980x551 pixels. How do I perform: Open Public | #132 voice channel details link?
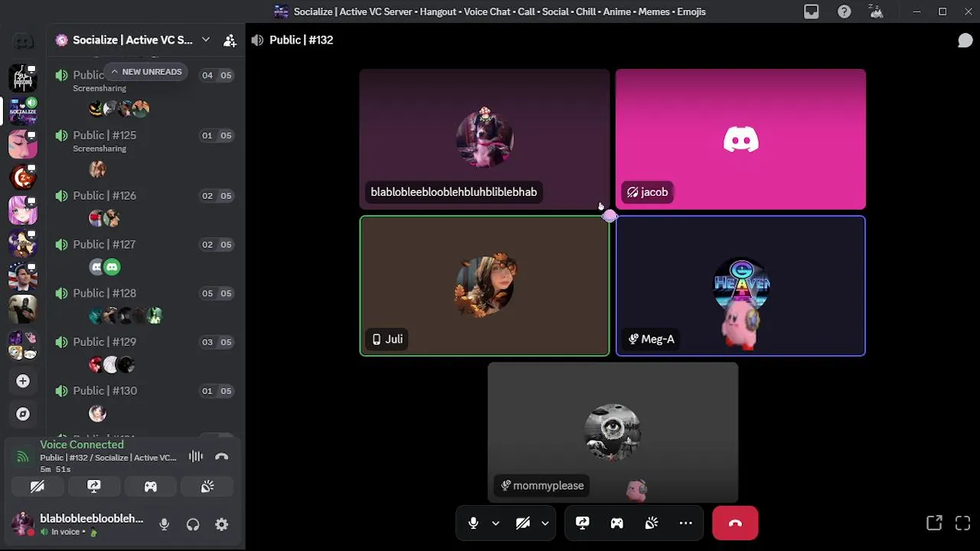pos(108,458)
